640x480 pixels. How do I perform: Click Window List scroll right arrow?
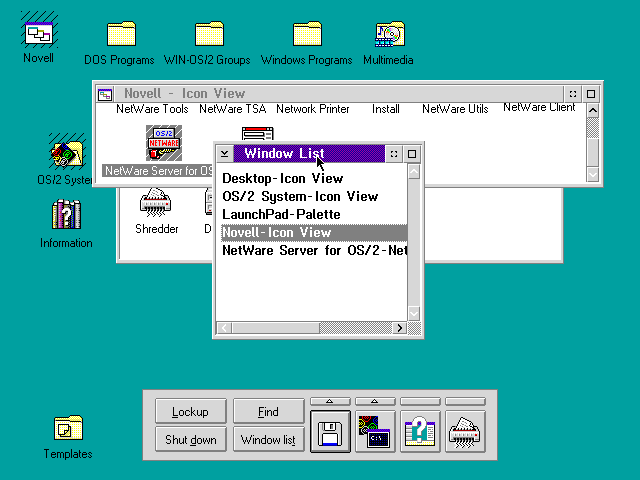point(400,328)
